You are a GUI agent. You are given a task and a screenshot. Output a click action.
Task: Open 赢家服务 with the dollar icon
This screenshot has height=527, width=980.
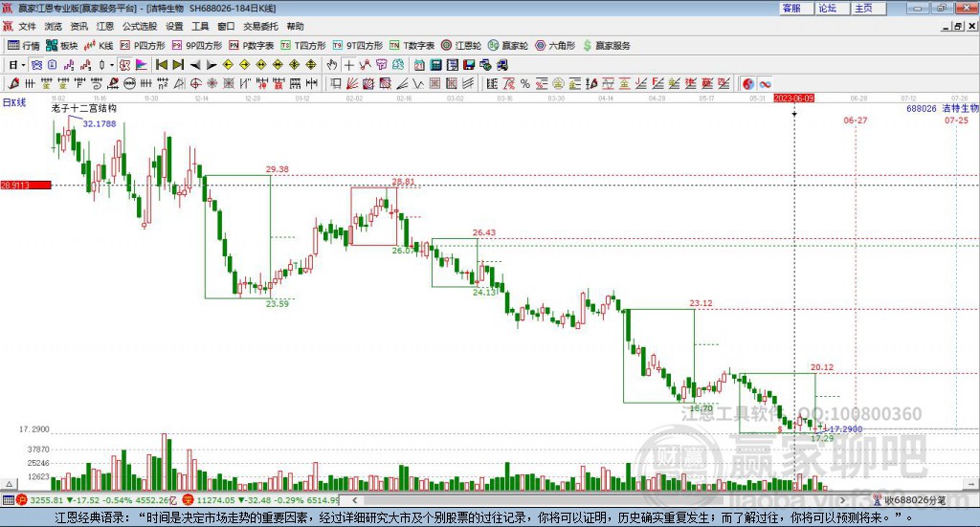pyautogui.click(x=606, y=46)
